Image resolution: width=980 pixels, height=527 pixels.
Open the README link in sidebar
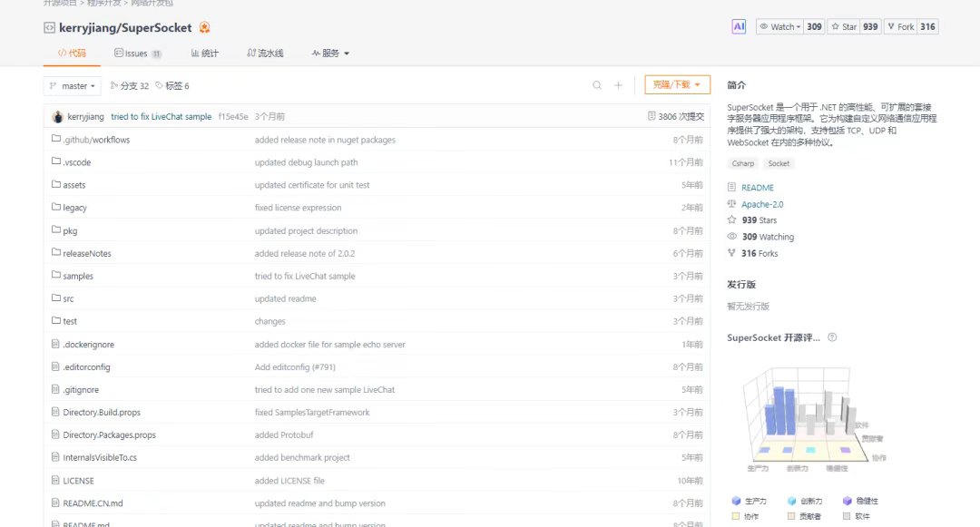click(x=758, y=188)
